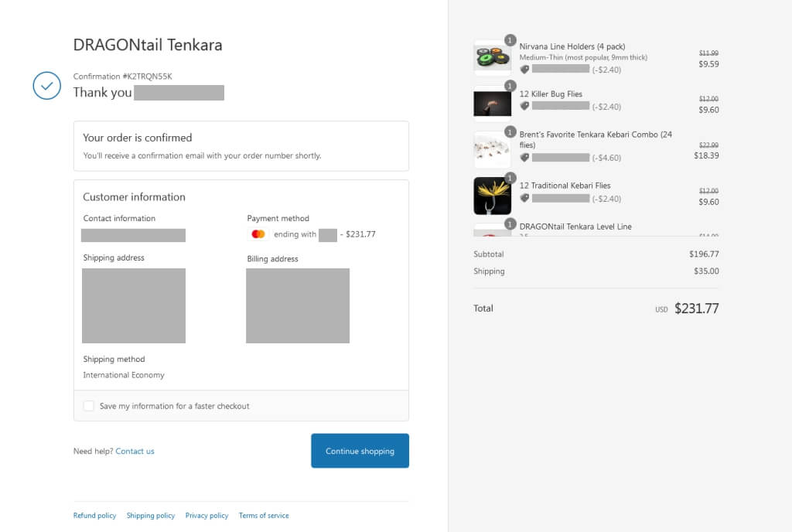Screen dimensions: 792x532
Task: Click the "Billing address" label
Action: pyautogui.click(x=272, y=259)
